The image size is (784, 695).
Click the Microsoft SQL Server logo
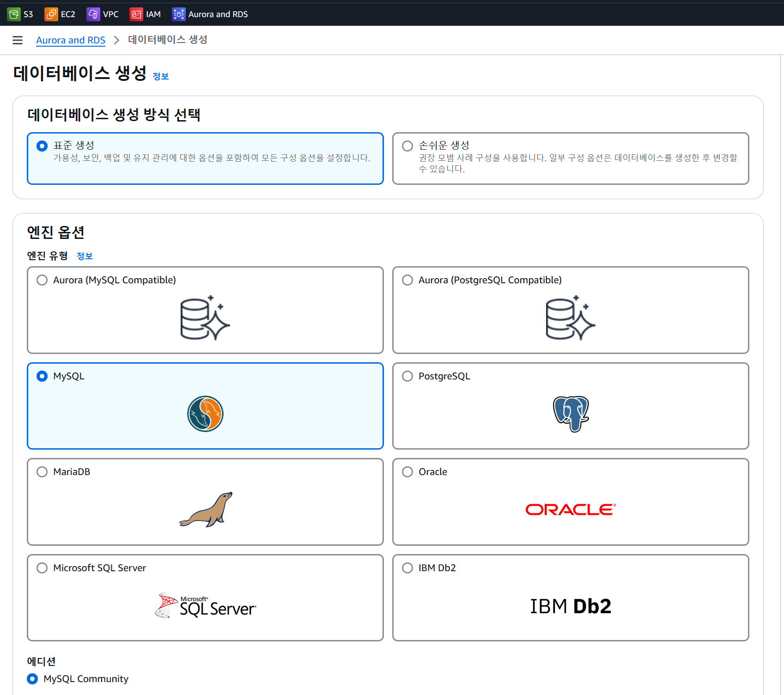tap(205, 606)
